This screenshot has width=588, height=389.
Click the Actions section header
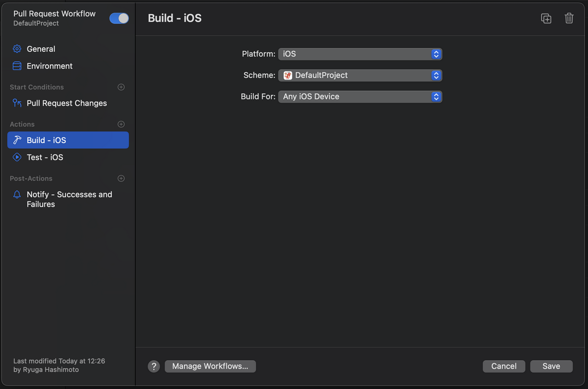(22, 125)
